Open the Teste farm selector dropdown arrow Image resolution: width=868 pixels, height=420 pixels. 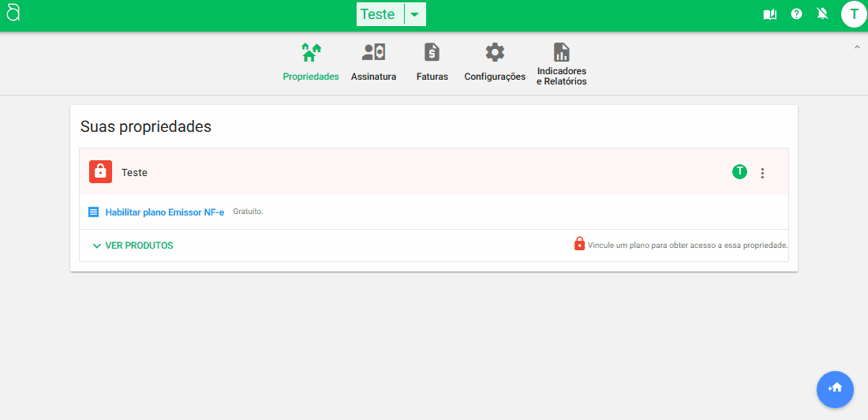[x=414, y=14]
